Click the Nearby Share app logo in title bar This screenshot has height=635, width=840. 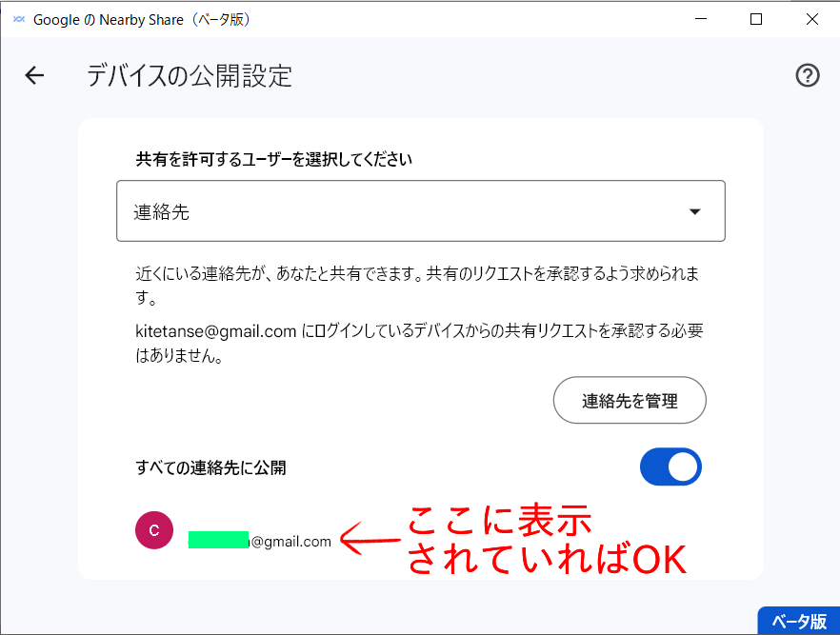tap(19, 19)
